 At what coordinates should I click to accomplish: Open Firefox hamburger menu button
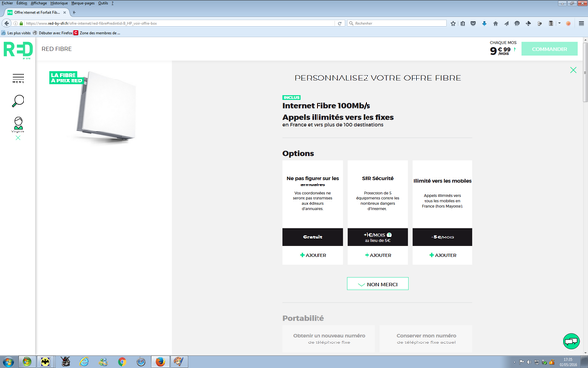pyautogui.click(x=581, y=23)
